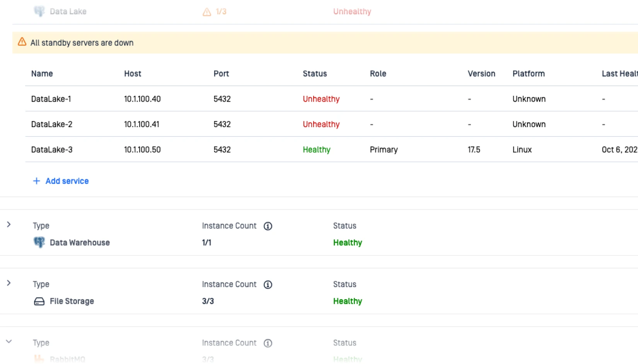Click the Data Lake PostgreSQL elephant icon
The width and height of the screenshot is (638, 364).
point(39,11)
